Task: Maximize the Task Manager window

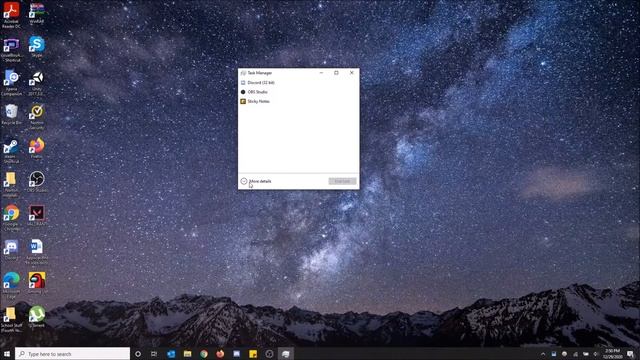Action: (x=336, y=73)
